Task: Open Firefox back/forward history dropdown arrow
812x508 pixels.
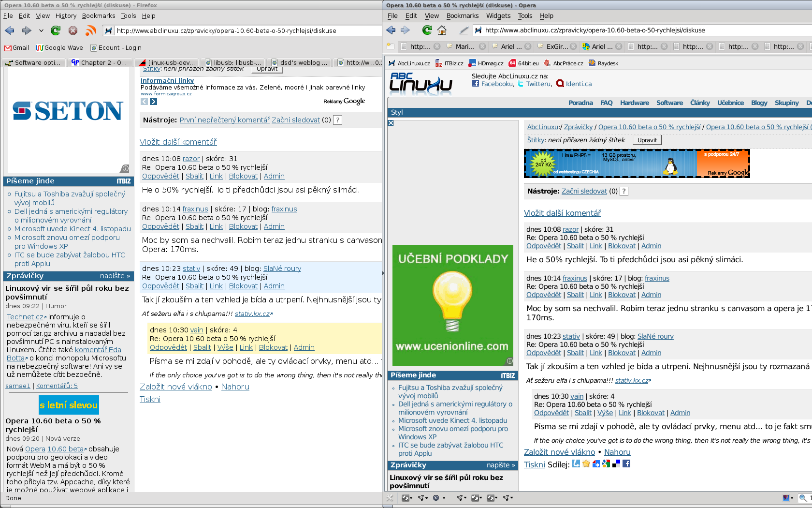Action: tap(41, 30)
